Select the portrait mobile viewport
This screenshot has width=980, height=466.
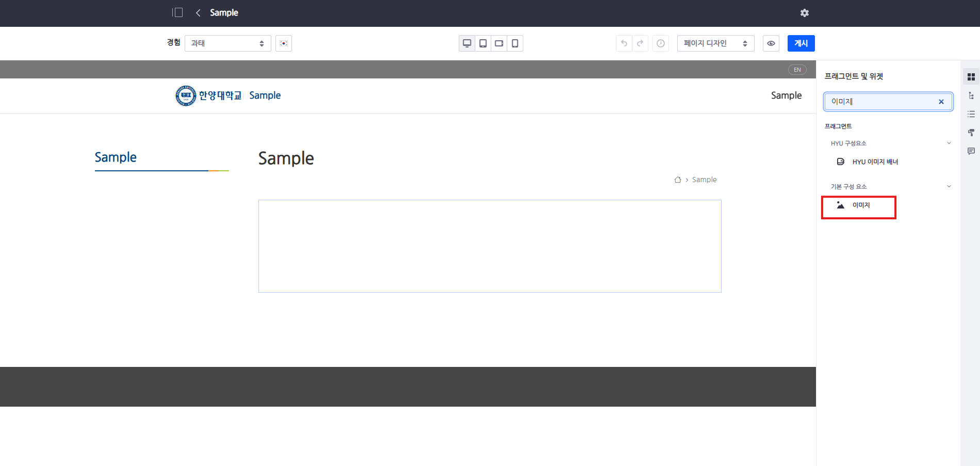[x=515, y=43]
